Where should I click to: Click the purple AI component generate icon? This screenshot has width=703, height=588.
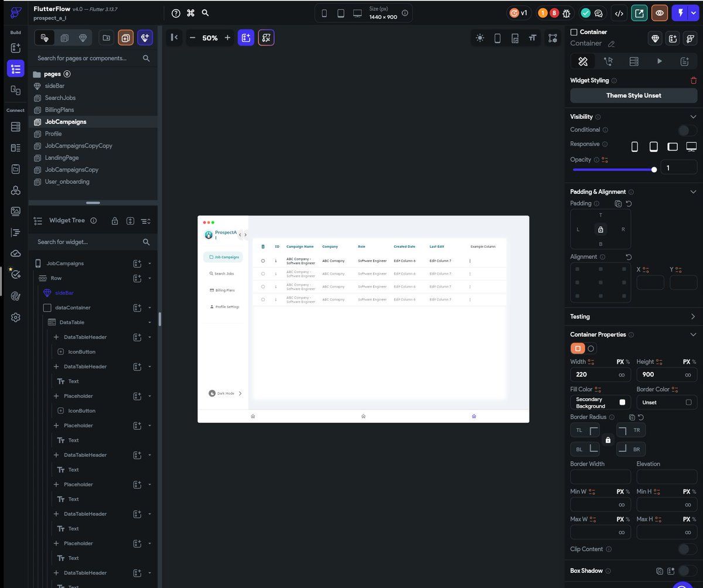coord(145,37)
